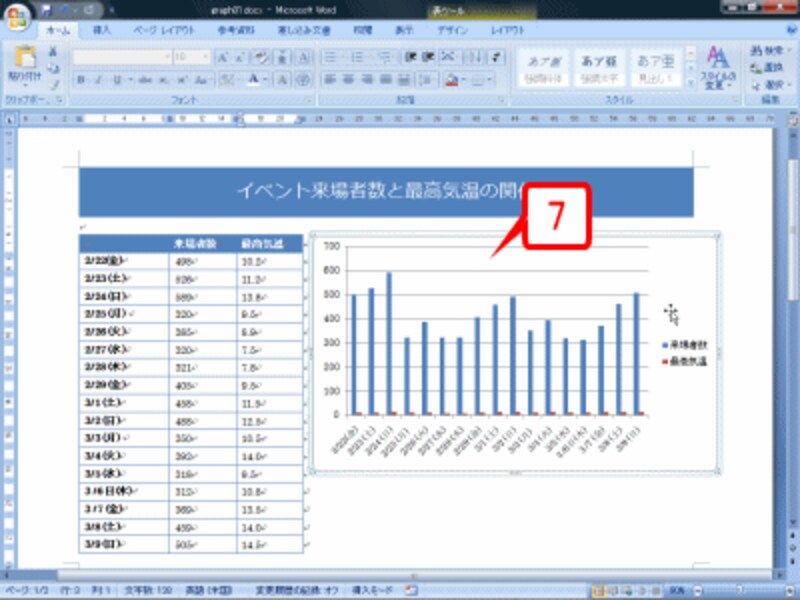
Task: Click the Change Styles (スタイルの変更) icon
Action: pyautogui.click(x=717, y=66)
